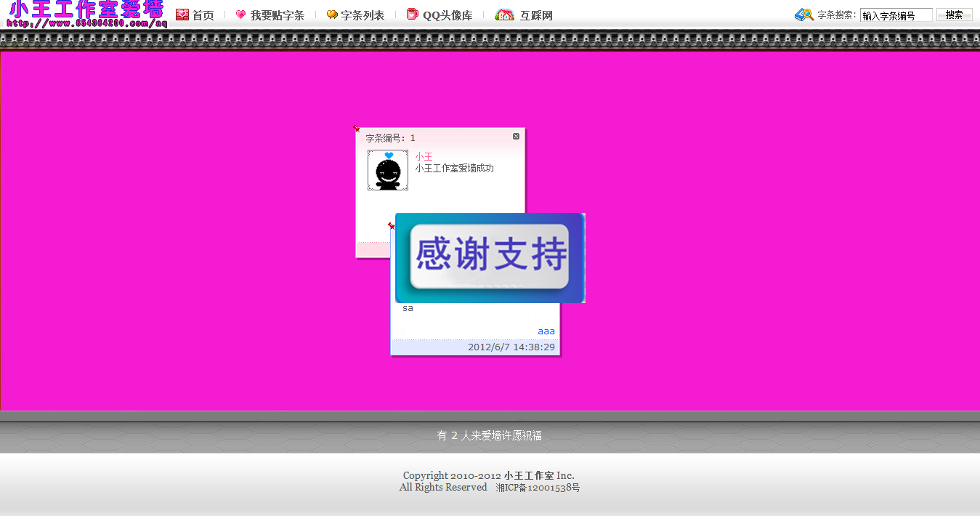The height and width of the screenshot is (516, 980).
Task: Click the author name 小王
Action: coord(424,156)
